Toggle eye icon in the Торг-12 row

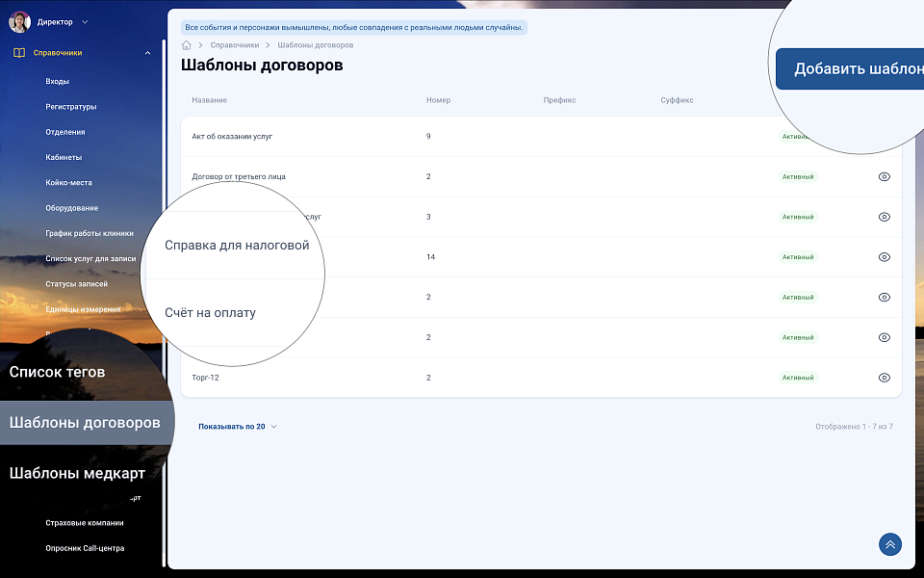pos(884,378)
